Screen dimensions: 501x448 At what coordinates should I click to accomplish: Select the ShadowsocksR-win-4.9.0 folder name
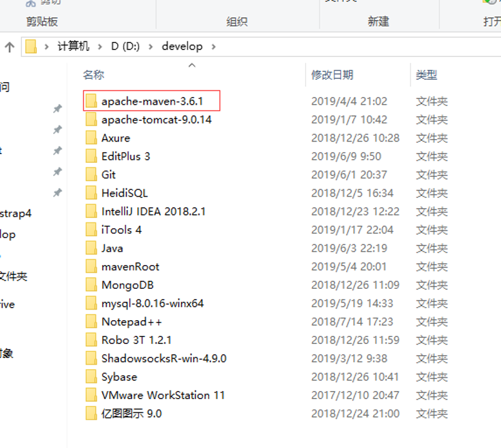[x=164, y=358]
